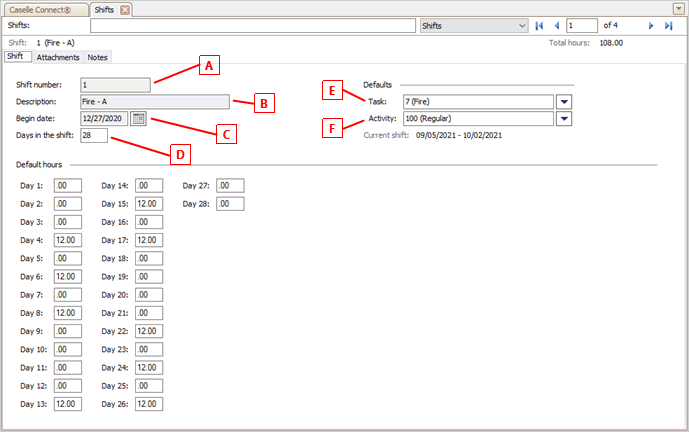The height and width of the screenshot is (432, 689).
Task: Jump to the last shift record
Action: [668, 25]
